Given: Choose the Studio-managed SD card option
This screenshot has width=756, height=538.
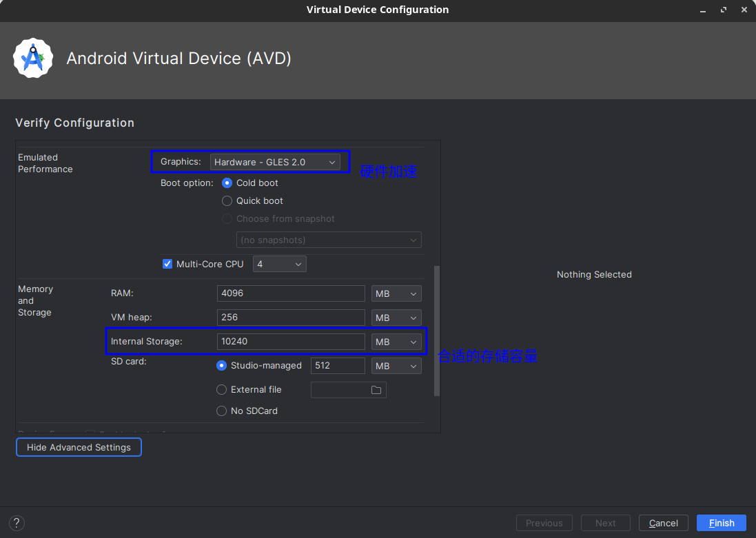Looking at the screenshot, I should pos(222,366).
